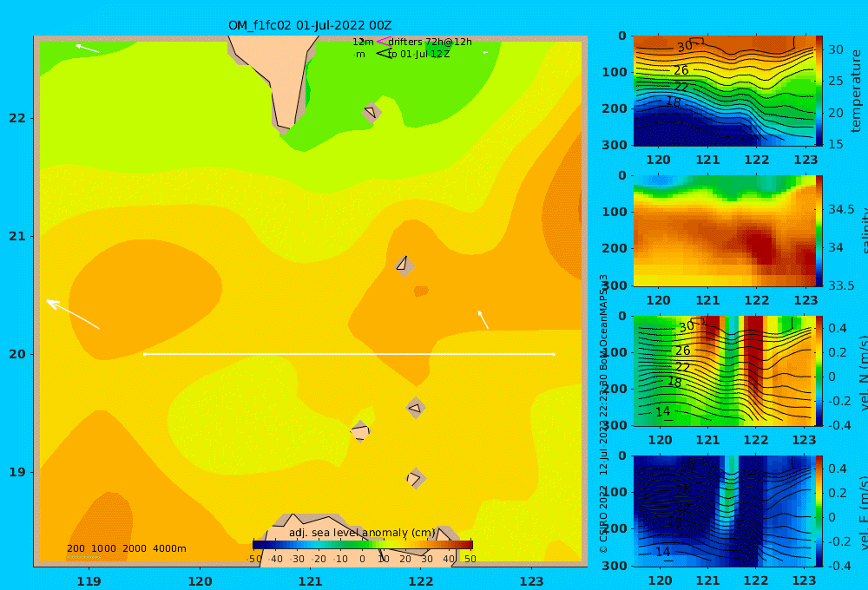This screenshot has height=590, width=868.
Task: Open the salinity cross-section panel
Action: pyautogui.click(x=724, y=231)
